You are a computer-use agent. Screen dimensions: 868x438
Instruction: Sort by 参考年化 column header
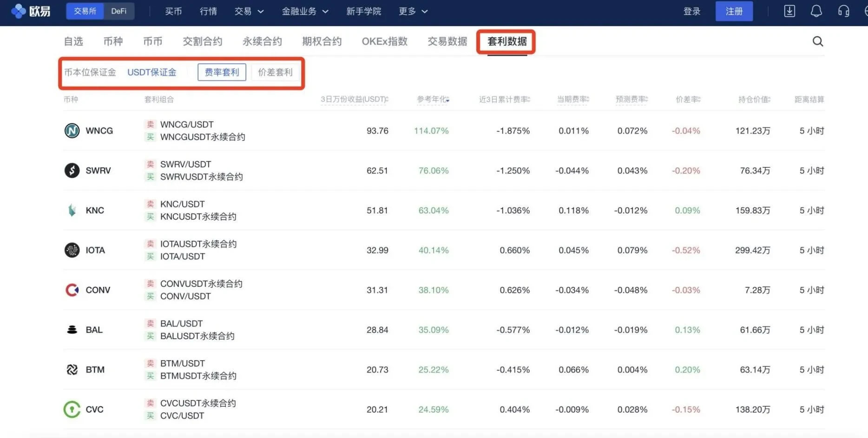433,99
